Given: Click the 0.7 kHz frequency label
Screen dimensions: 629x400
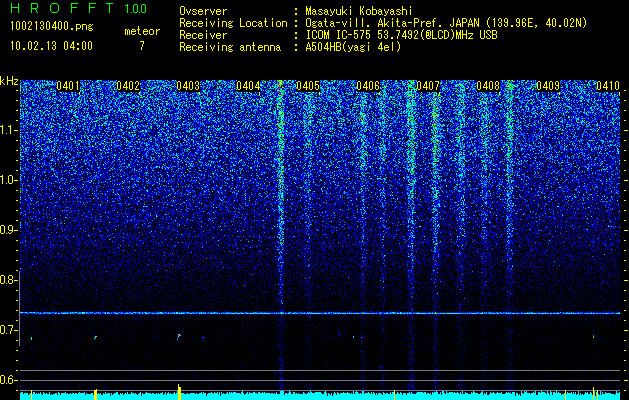Looking at the screenshot, I should [x=8, y=330].
